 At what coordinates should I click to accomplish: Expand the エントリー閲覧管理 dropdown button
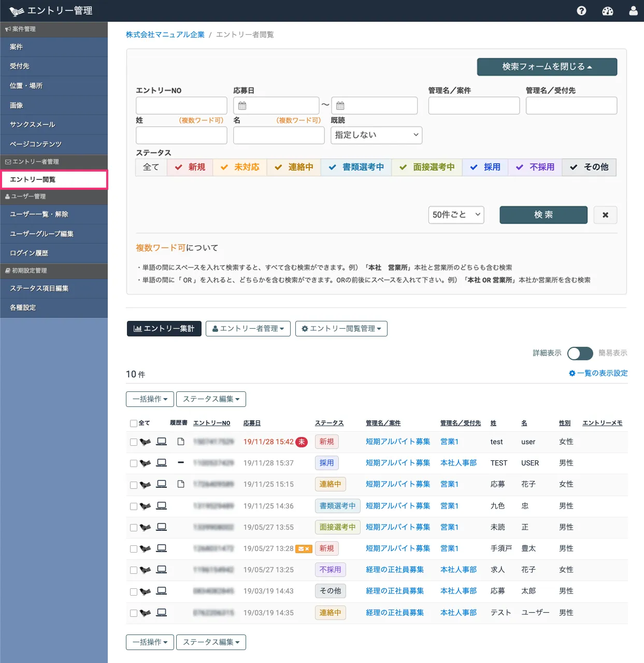click(341, 329)
